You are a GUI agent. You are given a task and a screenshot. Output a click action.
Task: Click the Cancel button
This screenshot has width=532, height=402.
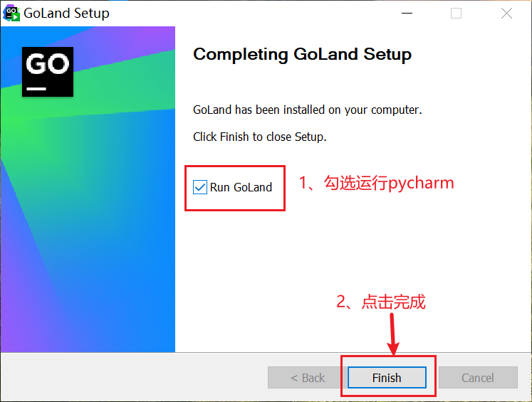[x=478, y=377]
